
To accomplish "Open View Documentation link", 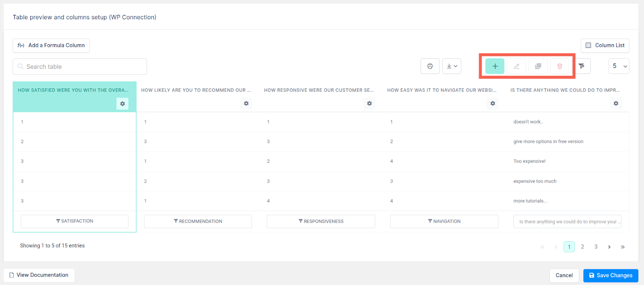I will (x=39, y=275).
